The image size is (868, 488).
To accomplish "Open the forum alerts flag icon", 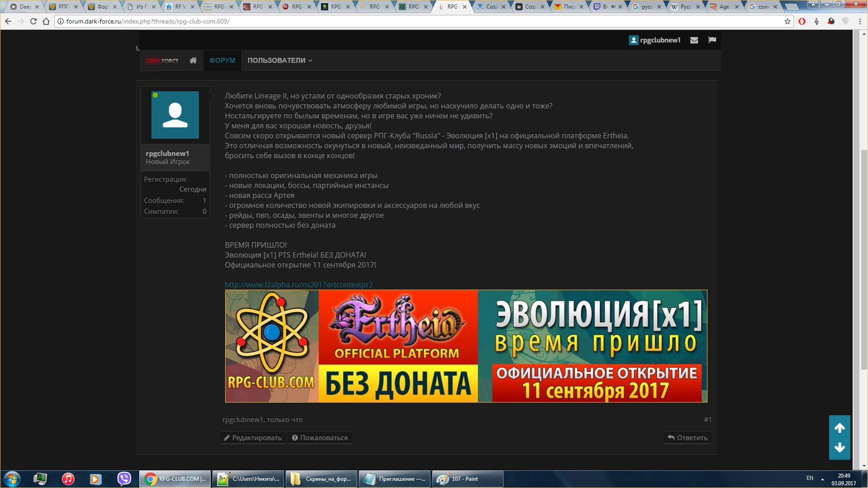I will pos(712,40).
